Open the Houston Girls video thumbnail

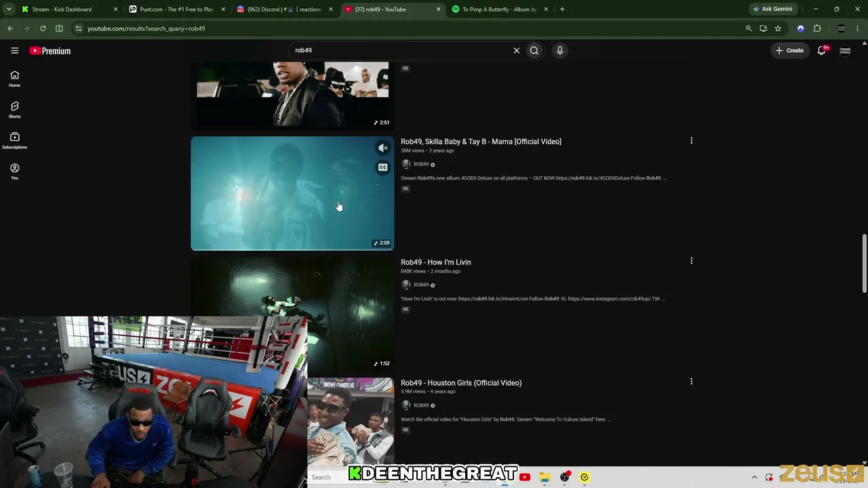pyautogui.click(x=351, y=422)
